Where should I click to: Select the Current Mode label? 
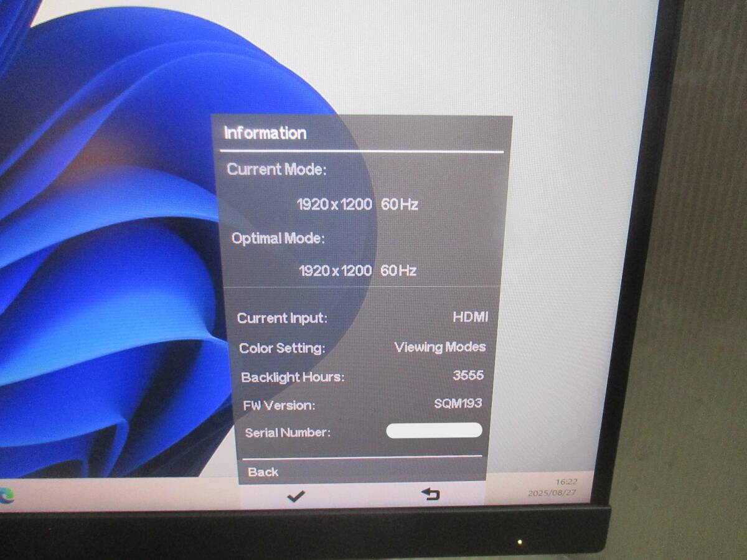tap(276, 169)
